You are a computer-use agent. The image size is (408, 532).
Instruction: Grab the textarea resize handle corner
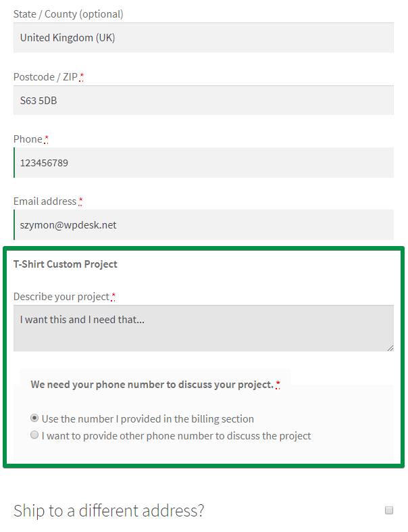pyautogui.click(x=390, y=347)
